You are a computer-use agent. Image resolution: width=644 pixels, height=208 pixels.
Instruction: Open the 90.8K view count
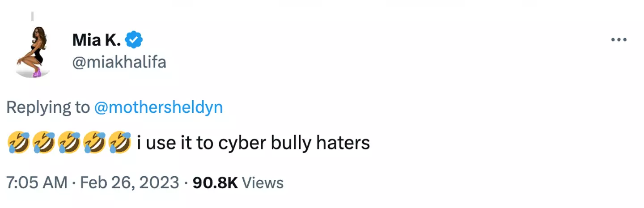tap(215, 183)
